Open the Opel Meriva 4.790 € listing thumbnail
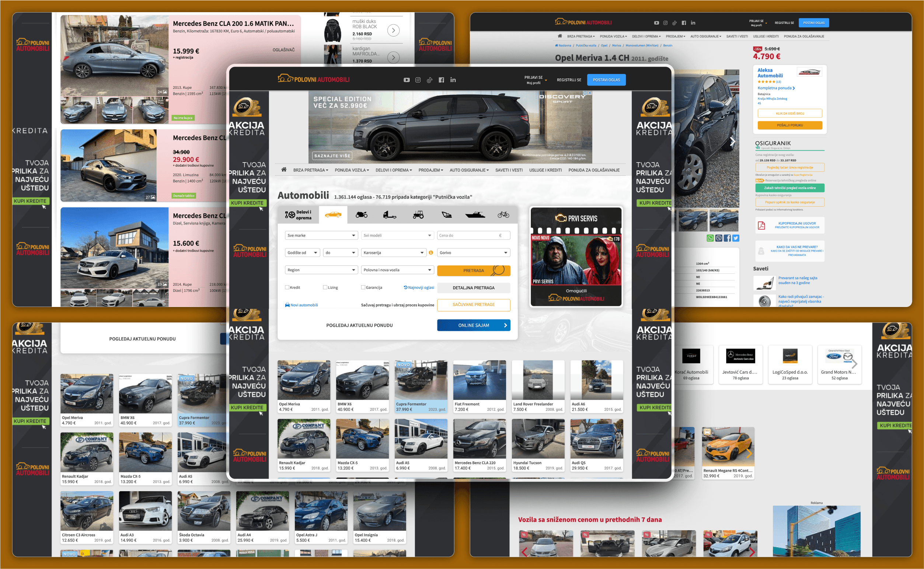Viewport: 924px width, 569px height. pos(304,380)
